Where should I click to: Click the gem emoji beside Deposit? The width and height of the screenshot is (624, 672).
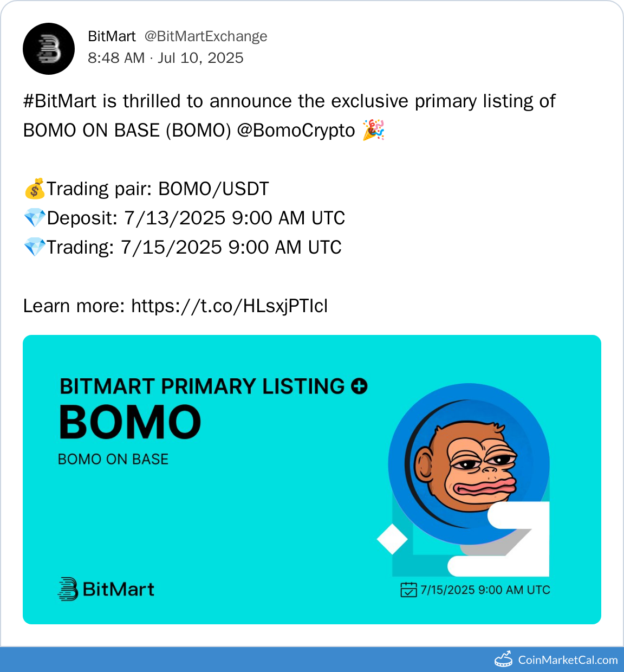pos(35,218)
